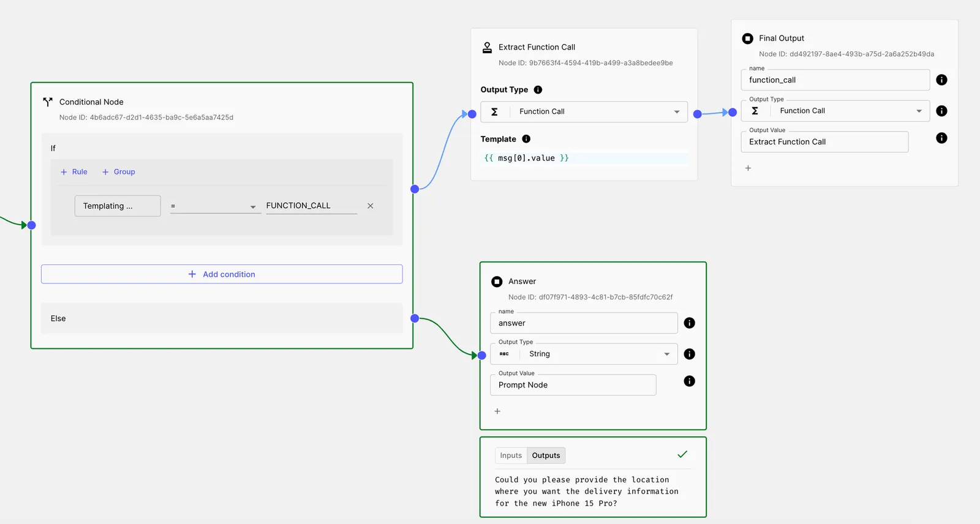The width and height of the screenshot is (980, 524).
Task: Click the Extract Function Call node icon
Action: point(488,47)
